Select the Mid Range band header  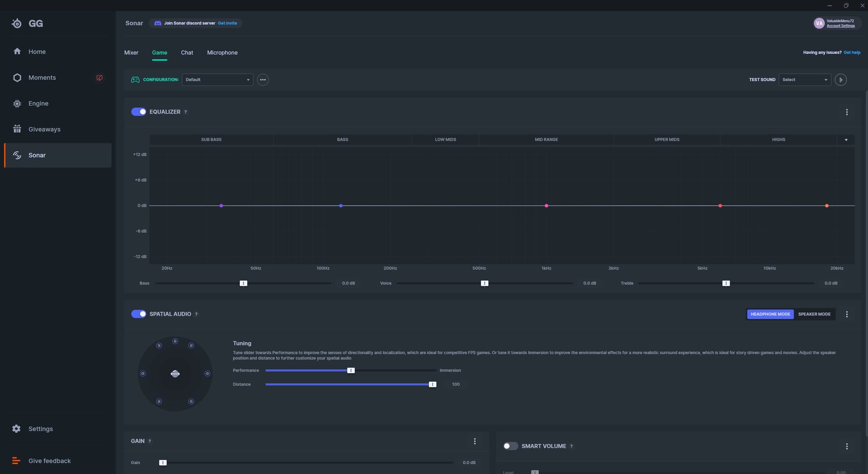(x=546, y=140)
